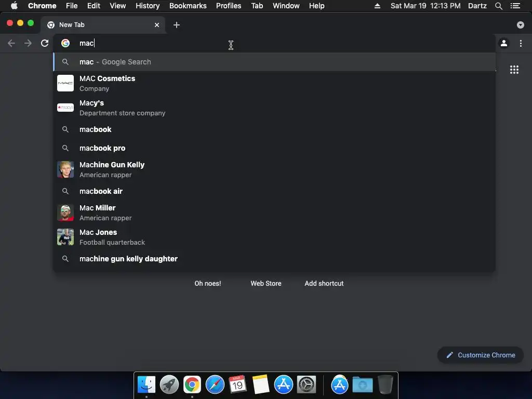The height and width of the screenshot is (399, 532).
Task: Open the Oh noes! shortcut
Action: (208, 283)
